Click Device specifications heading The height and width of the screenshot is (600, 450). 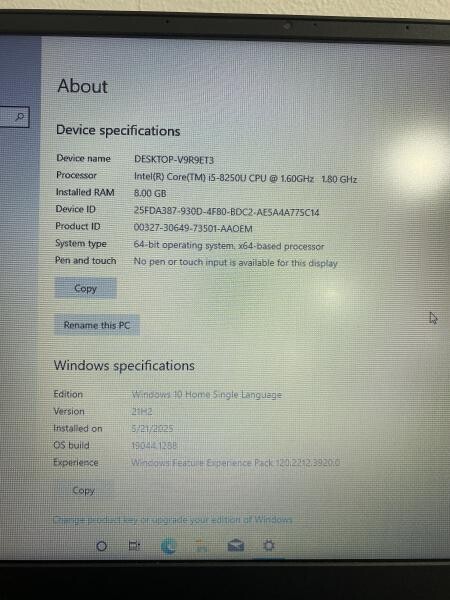point(118,131)
